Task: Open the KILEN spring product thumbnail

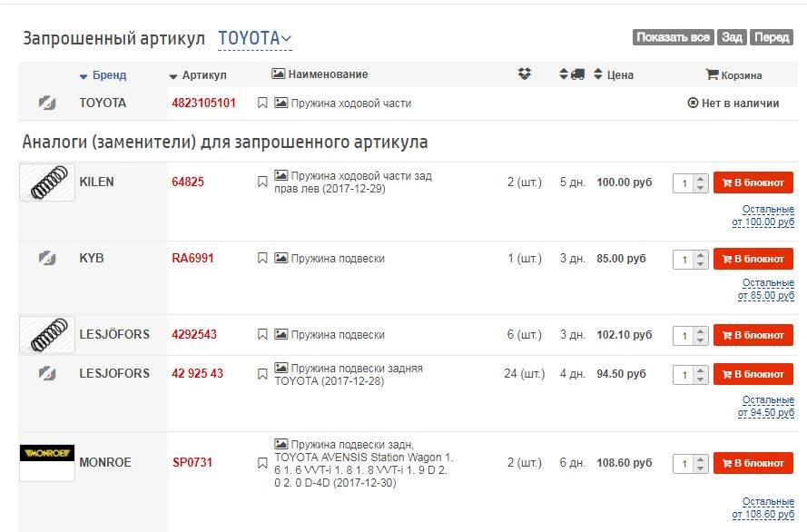Action: coord(47,182)
